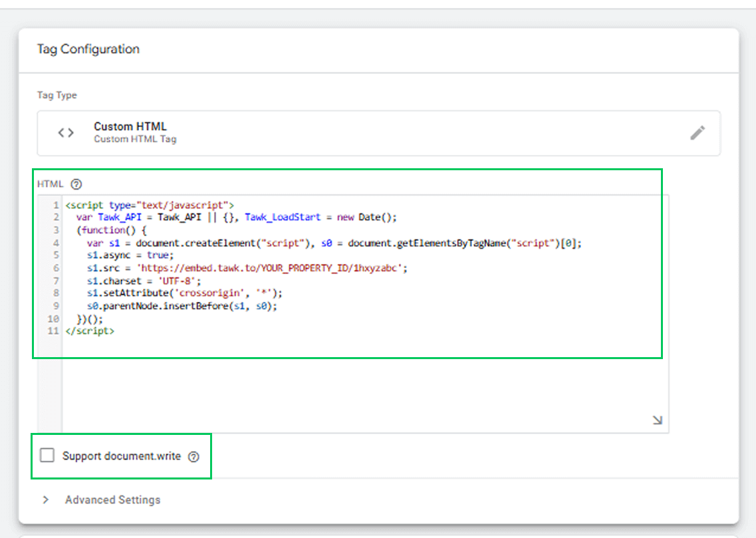Open the help icon next to HTML label
Screen dimensions: 756x538
(x=76, y=184)
